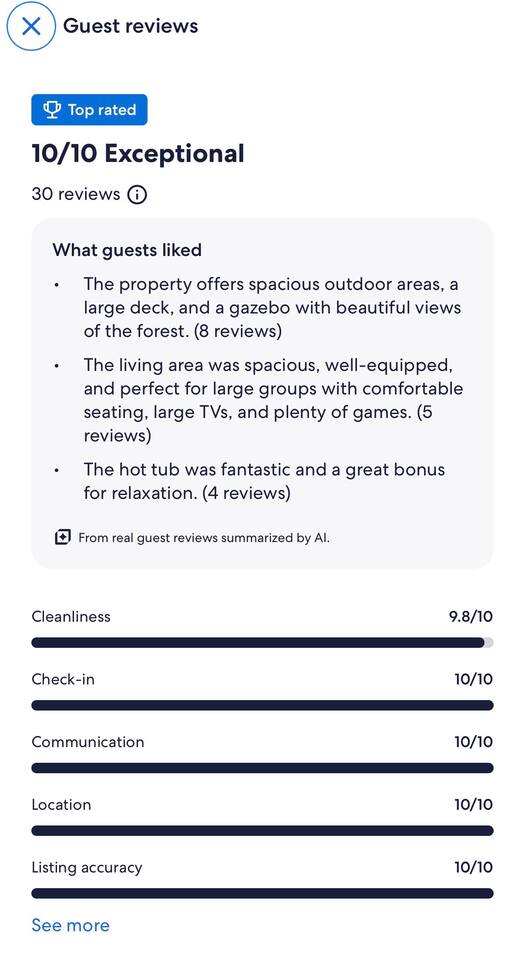Open the See more link
This screenshot has width=525, height=960.
pos(70,925)
